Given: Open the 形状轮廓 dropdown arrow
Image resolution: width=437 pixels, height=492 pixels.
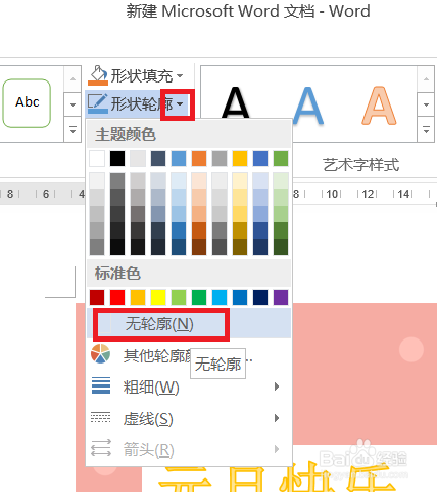Looking at the screenshot, I should (180, 104).
